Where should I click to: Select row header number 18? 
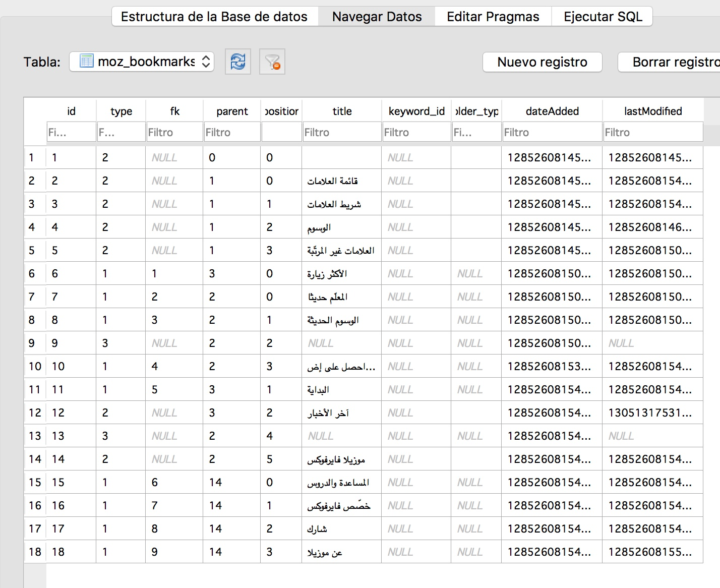click(35, 552)
